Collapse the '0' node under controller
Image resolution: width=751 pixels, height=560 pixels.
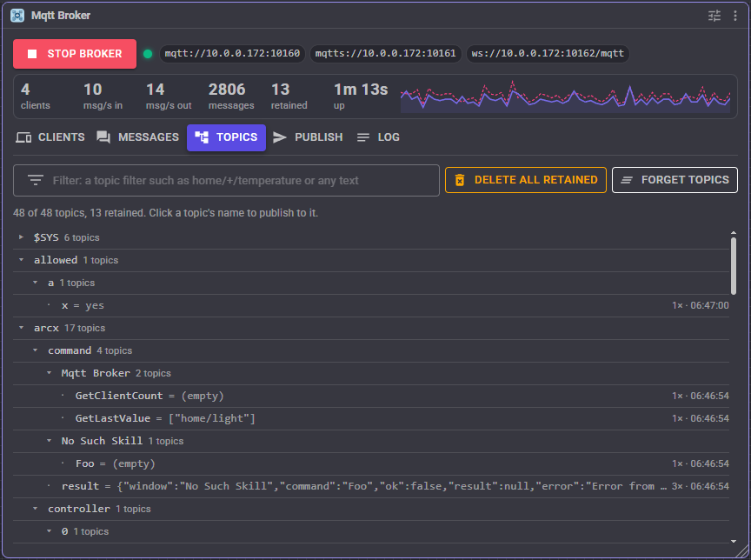point(49,531)
